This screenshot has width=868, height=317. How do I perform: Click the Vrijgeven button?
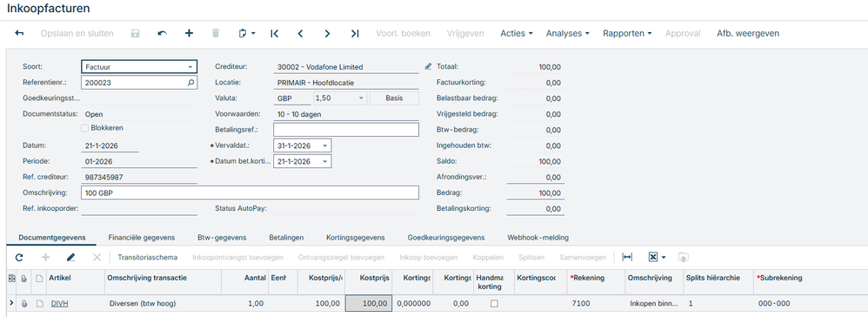pos(465,33)
